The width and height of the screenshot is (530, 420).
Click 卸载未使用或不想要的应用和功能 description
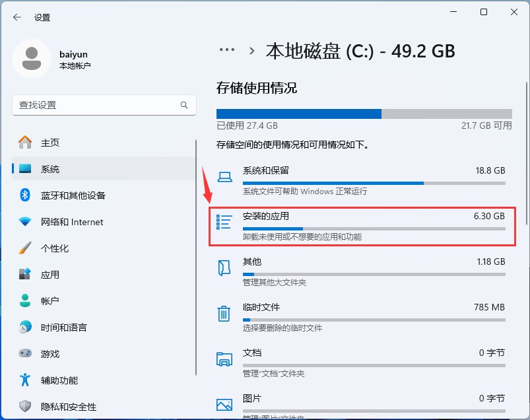pos(302,237)
